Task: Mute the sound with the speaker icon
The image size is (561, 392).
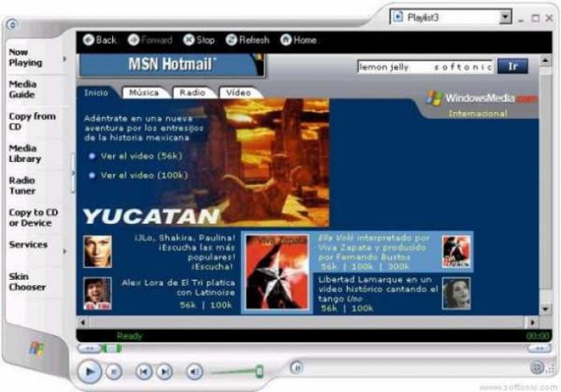Action: 195,372
